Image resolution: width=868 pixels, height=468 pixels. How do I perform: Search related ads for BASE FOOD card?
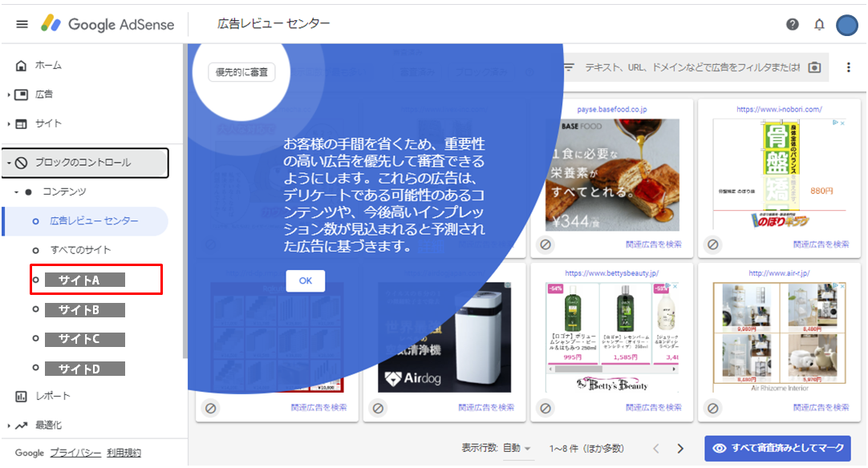pyautogui.click(x=654, y=244)
